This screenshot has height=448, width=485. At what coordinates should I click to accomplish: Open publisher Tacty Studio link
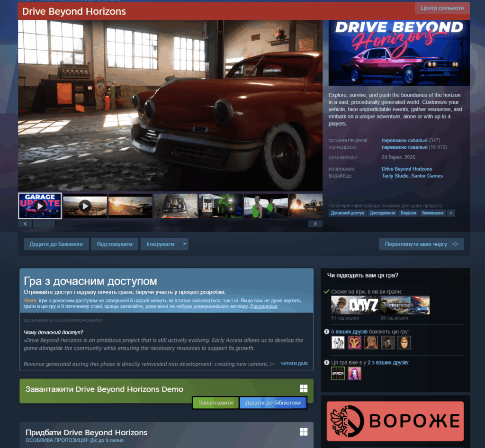395,176
